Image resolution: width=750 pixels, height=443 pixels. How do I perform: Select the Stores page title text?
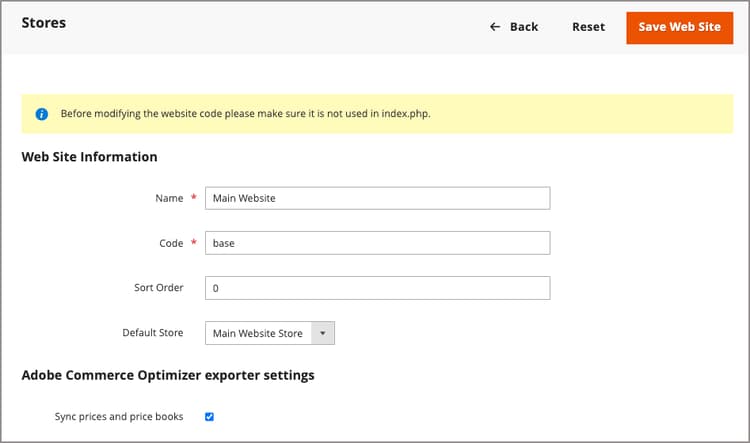tap(44, 23)
